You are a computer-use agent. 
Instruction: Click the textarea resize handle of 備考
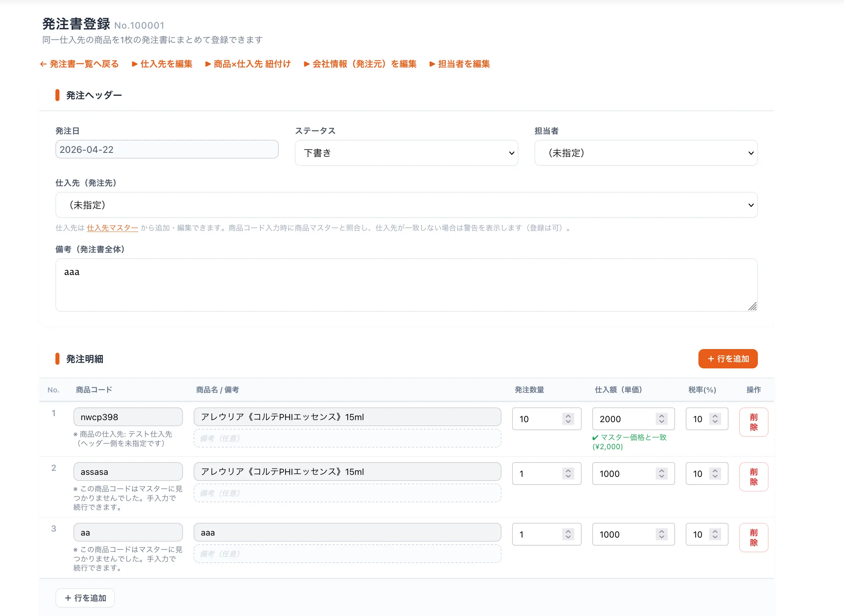(x=753, y=307)
